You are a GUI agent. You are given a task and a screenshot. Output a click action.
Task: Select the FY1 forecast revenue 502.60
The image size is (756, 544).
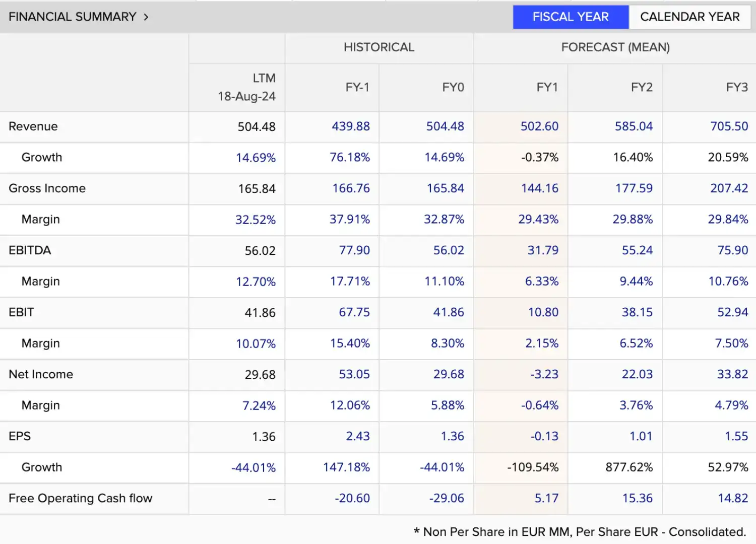tap(539, 126)
